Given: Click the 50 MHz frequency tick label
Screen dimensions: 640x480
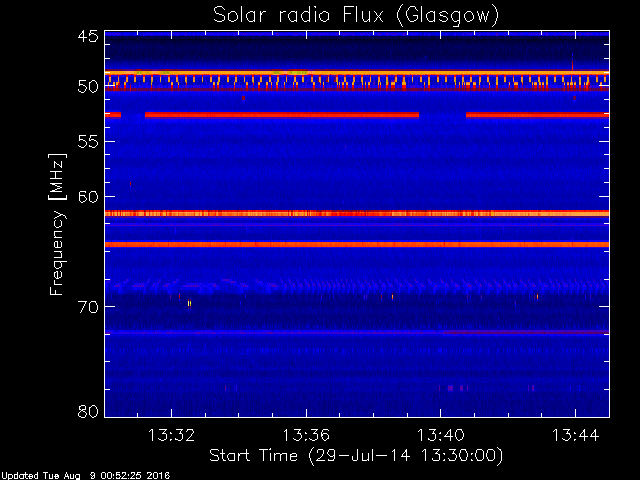Looking at the screenshot, I should point(88,87).
